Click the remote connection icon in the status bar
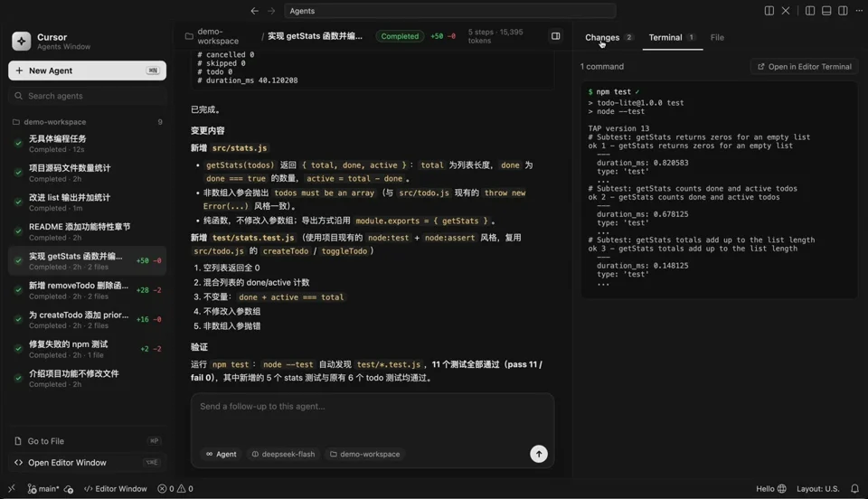 12,488
